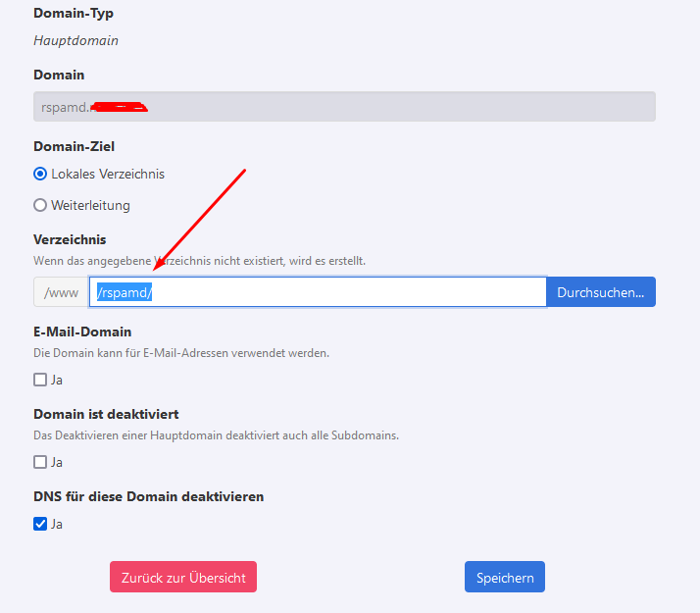Save the form with Speichern

point(504,577)
